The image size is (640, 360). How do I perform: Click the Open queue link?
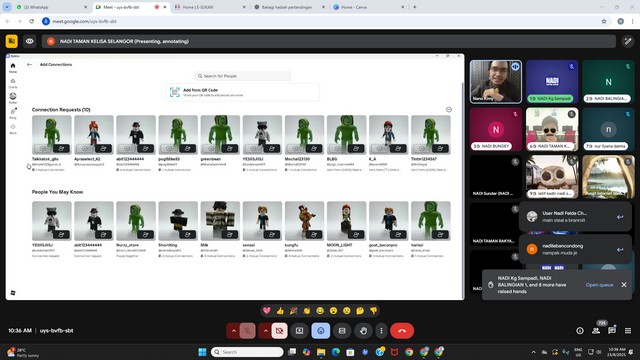(x=599, y=285)
